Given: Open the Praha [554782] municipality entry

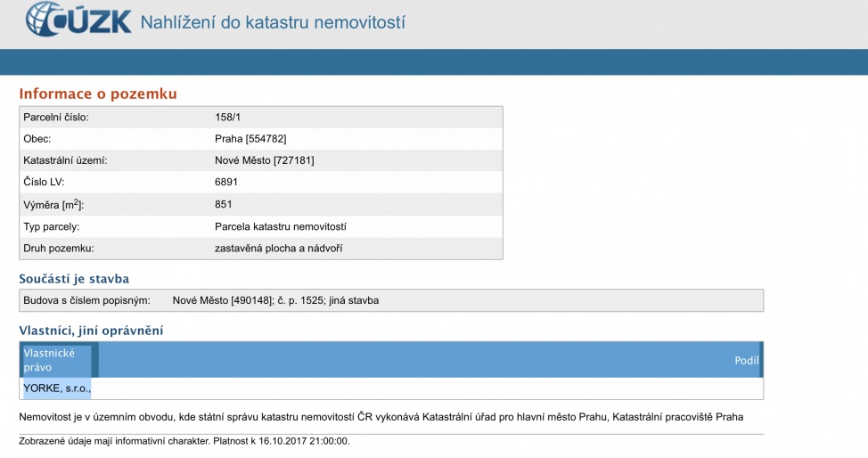Looking at the screenshot, I should [250, 139].
